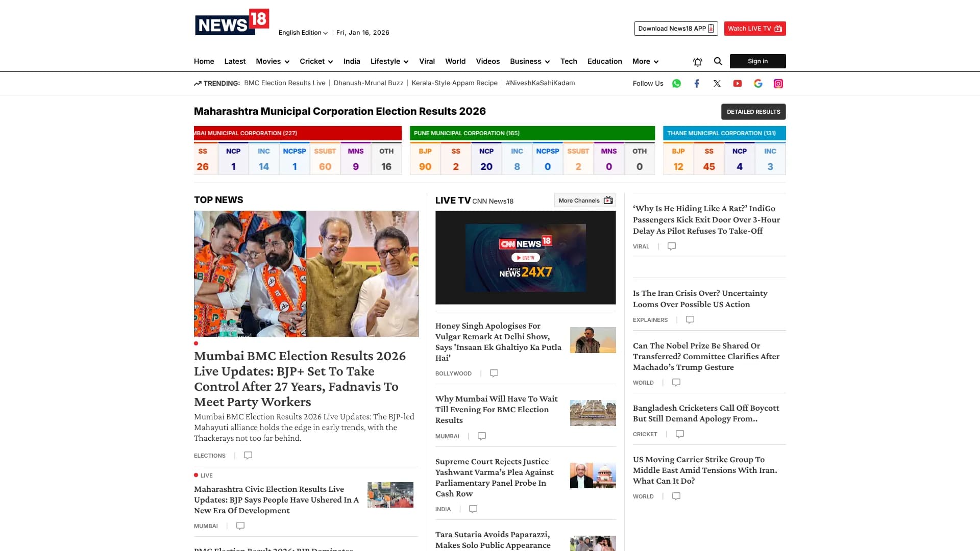Click the VIRAL category tag
980x551 pixels.
tap(641, 246)
